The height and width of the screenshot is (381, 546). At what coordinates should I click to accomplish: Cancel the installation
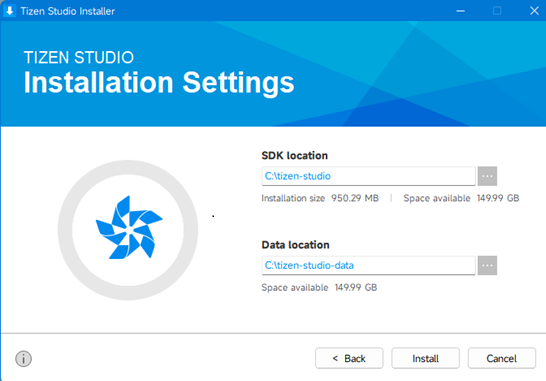pyautogui.click(x=501, y=358)
